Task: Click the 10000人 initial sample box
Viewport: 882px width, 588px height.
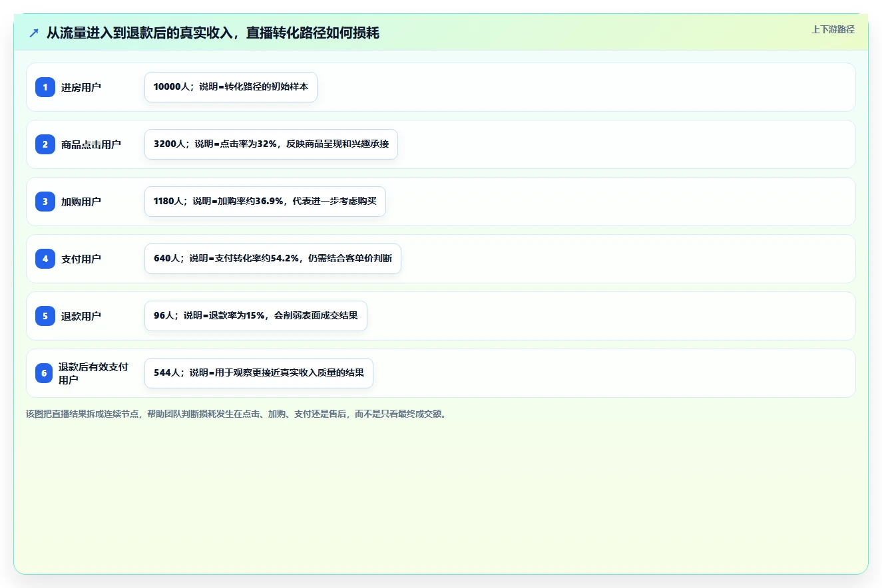Action: click(231, 87)
